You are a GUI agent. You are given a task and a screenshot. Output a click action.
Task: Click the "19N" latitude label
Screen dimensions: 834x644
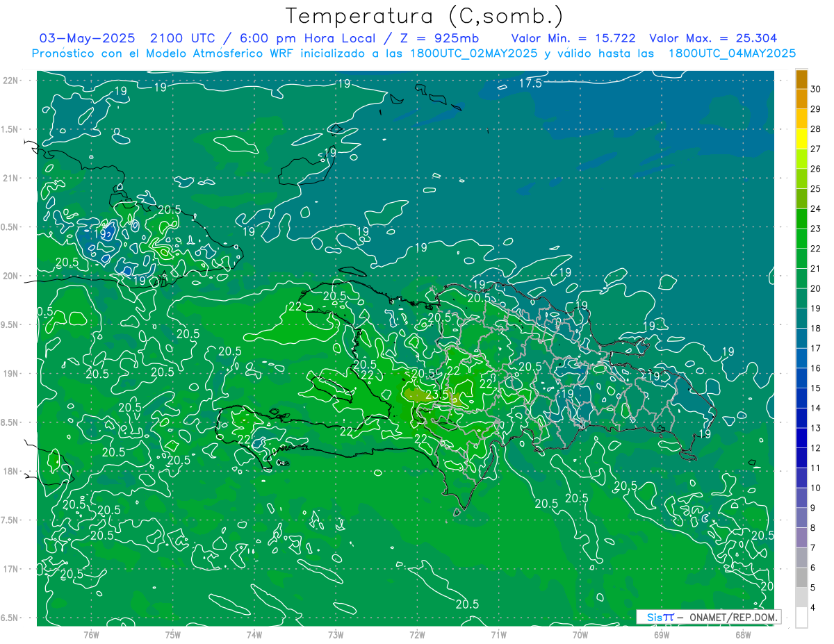(11, 374)
